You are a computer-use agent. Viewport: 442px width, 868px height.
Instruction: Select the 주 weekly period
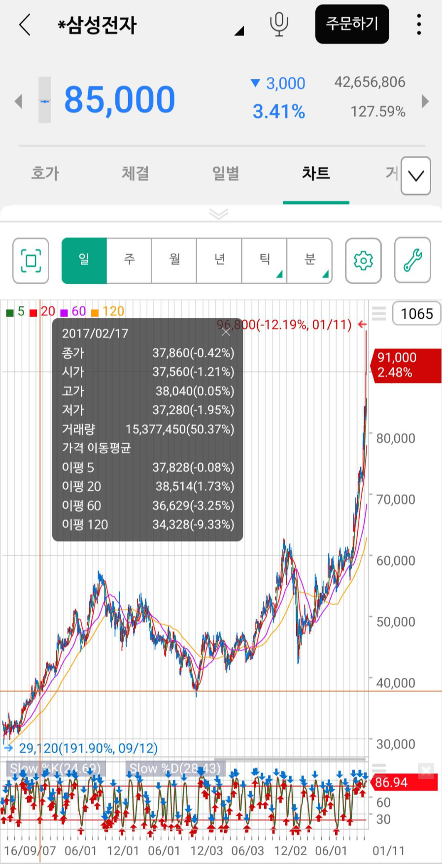click(x=129, y=261)
